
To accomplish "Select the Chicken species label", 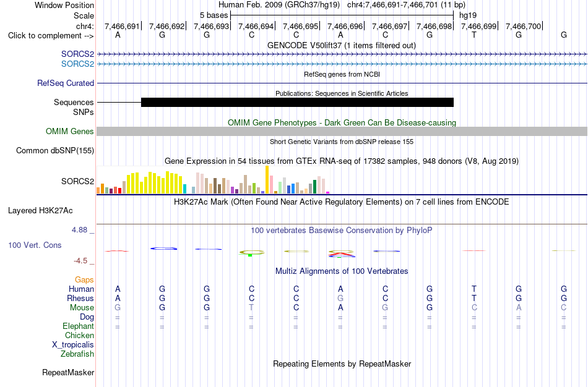I will [x=79, y=335].
